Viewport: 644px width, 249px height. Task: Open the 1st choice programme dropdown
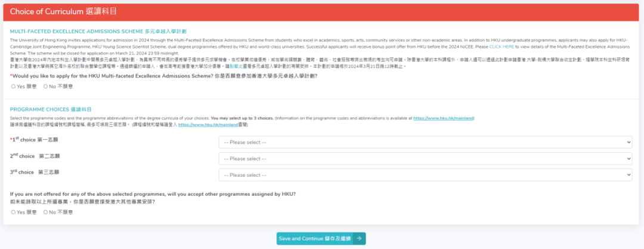(x=425, y=142)
